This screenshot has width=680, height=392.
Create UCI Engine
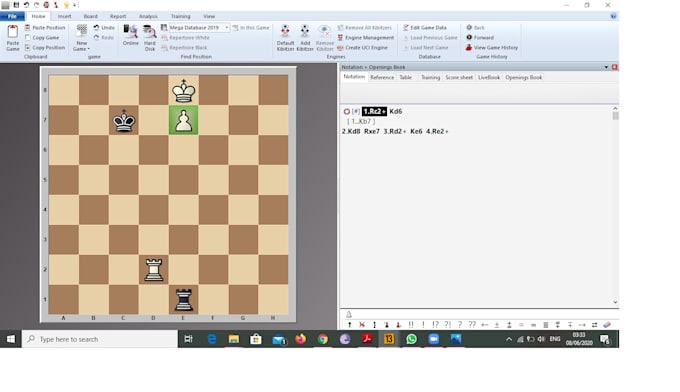point(363,48)
